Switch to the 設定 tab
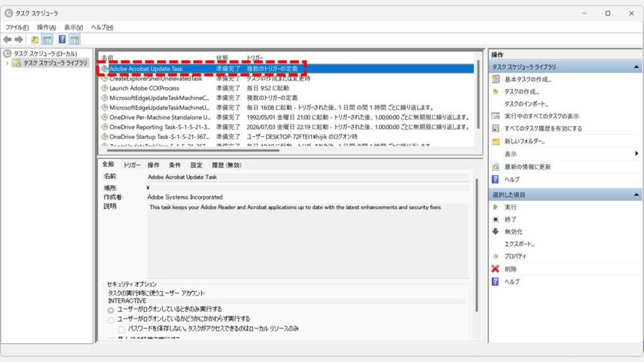The image size is (644, 362). click(x=196, y=165)
